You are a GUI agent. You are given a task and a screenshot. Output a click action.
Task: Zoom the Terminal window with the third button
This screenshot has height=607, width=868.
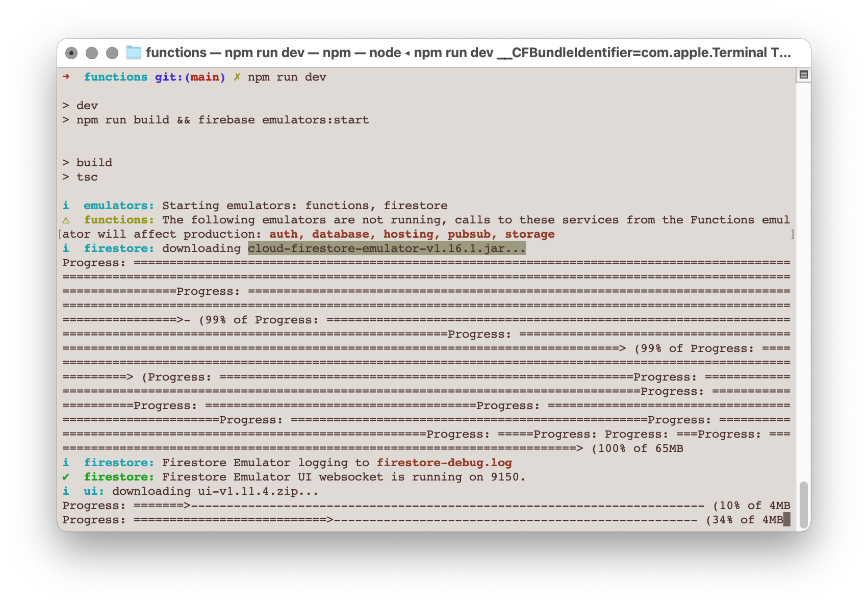coord(112,53)
